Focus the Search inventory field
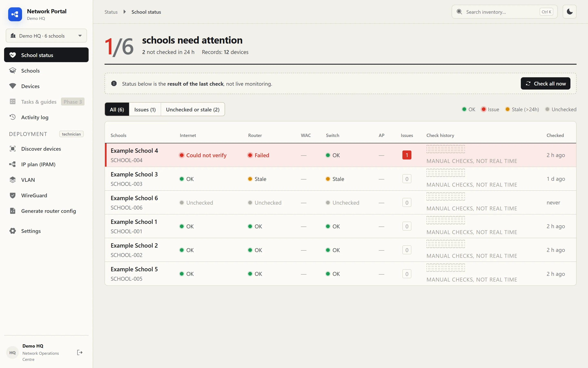Screen dimensions: 588x368 click(x=504, y=12)
